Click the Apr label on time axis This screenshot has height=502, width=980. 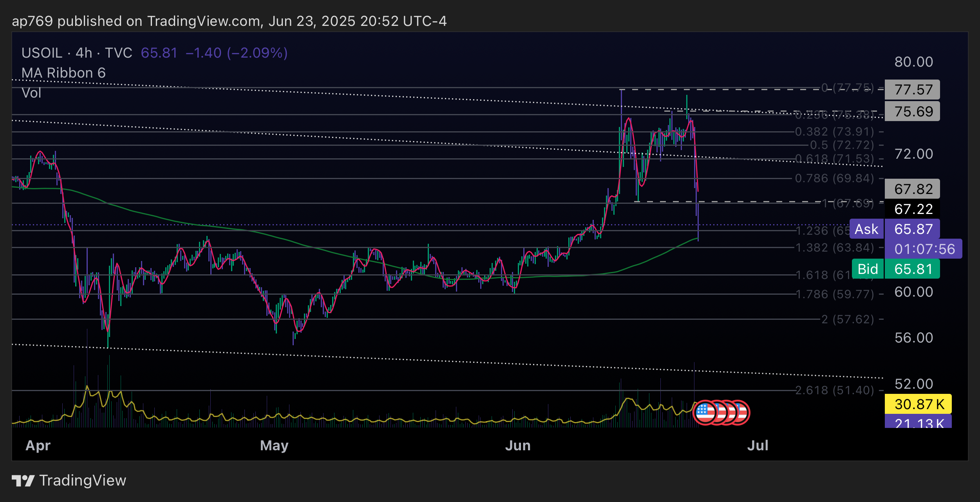38,446
